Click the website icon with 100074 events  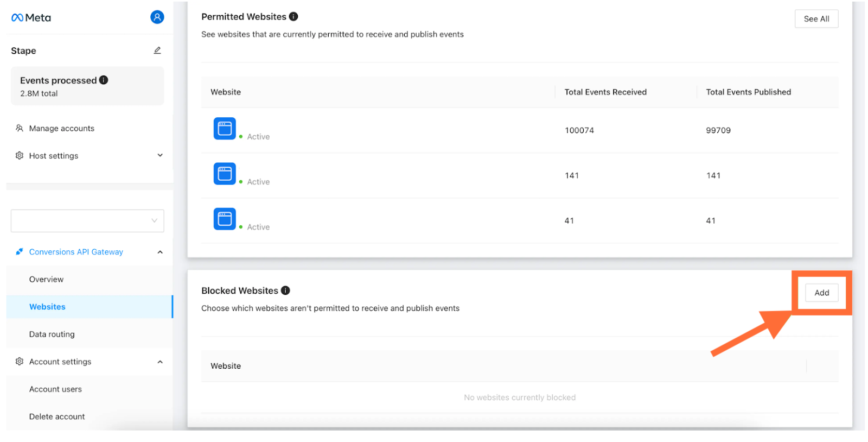coord(225,129)
